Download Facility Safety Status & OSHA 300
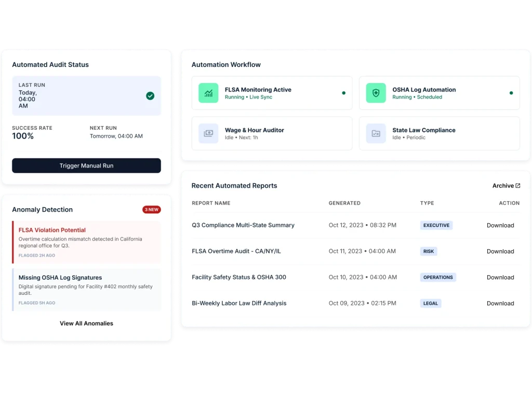 point(500,277)
